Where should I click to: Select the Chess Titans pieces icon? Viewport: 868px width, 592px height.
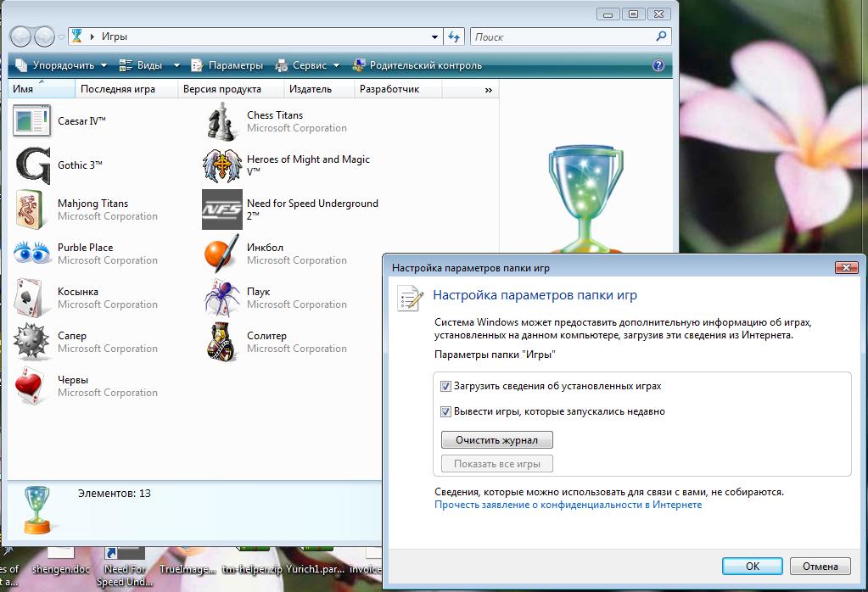[x=221, y=120]
